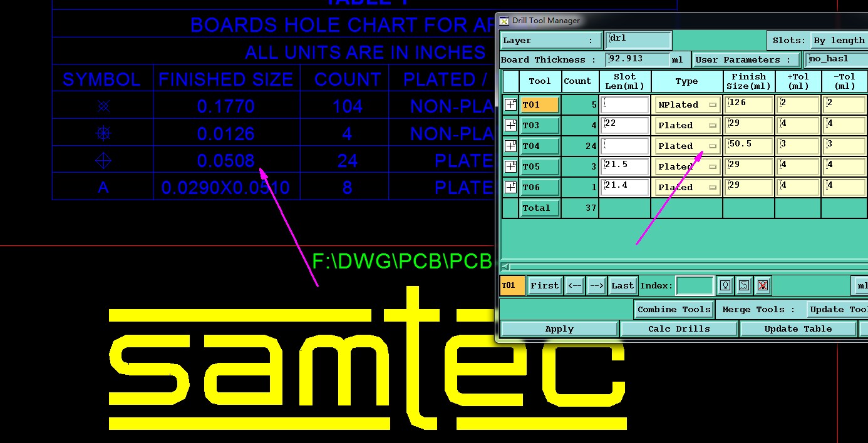The height and width of the screenshot is (443, 868).
Task: Click the Apply button
Action: (559, 328)
